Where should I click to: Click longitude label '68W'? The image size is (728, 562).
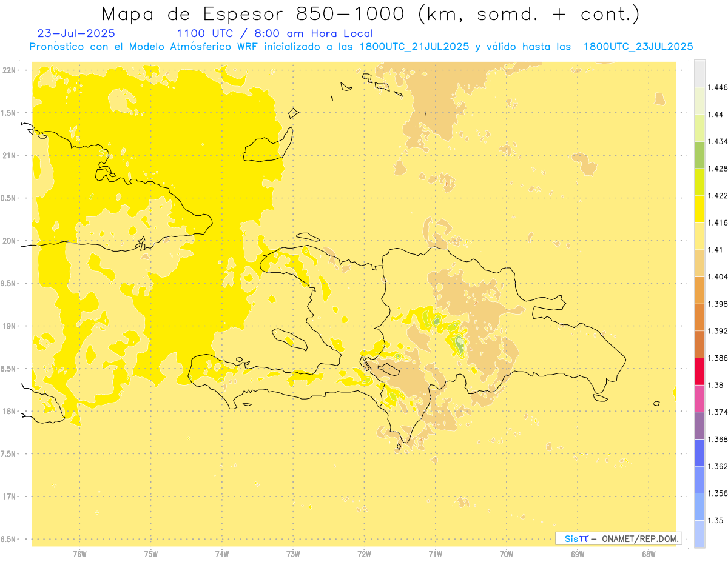click(649, 554)
